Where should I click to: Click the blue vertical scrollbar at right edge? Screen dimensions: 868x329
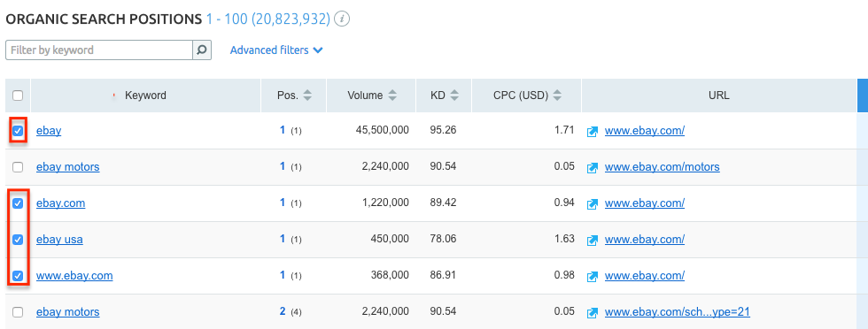point(863,96)
